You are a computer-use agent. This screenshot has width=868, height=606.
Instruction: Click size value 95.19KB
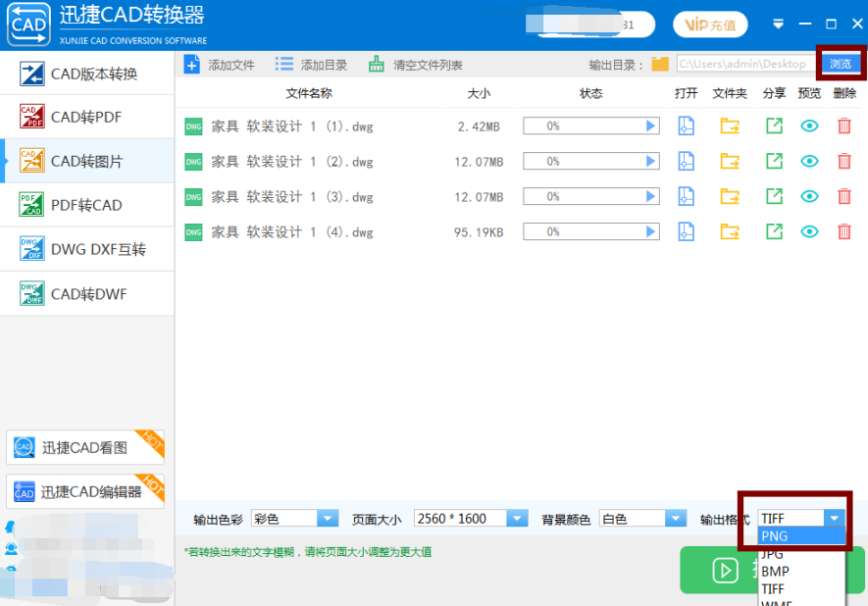pyautogui.click(x=479, y=232)
